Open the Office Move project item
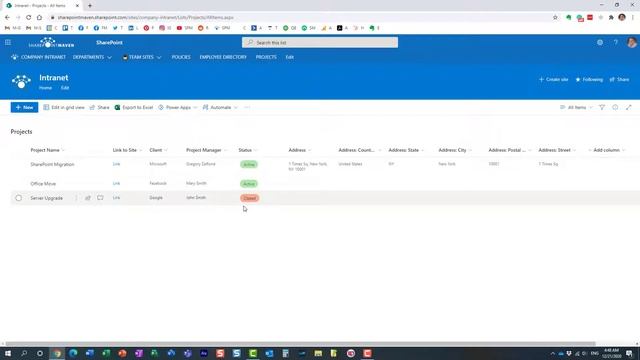This screenshot has height=360, width=640. tap(43, 184)
